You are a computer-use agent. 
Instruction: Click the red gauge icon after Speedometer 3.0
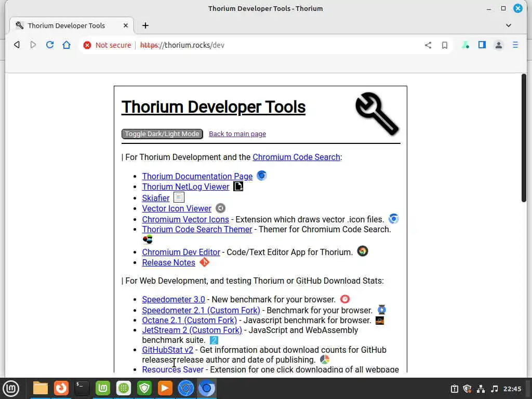[345, 299]
